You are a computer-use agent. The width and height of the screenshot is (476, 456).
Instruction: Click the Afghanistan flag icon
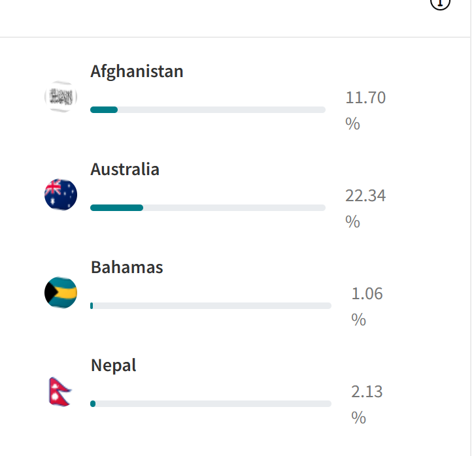[x=61, y=97]
